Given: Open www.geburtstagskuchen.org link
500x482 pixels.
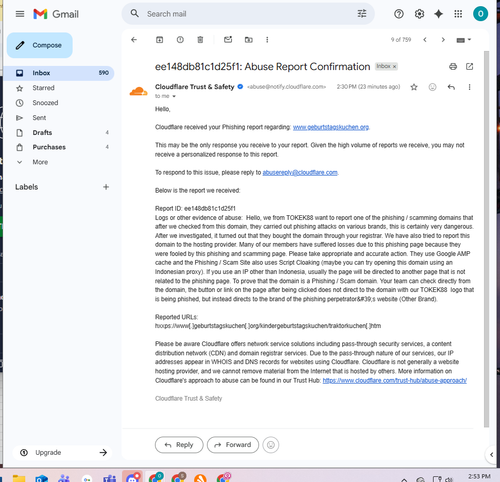Looking at the screenshot, I should tap(331, 127).
